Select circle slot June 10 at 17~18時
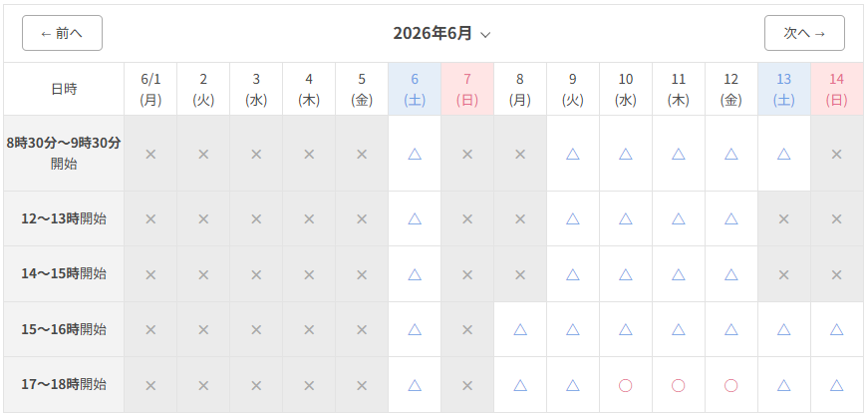868x415 pixels. 626,385
